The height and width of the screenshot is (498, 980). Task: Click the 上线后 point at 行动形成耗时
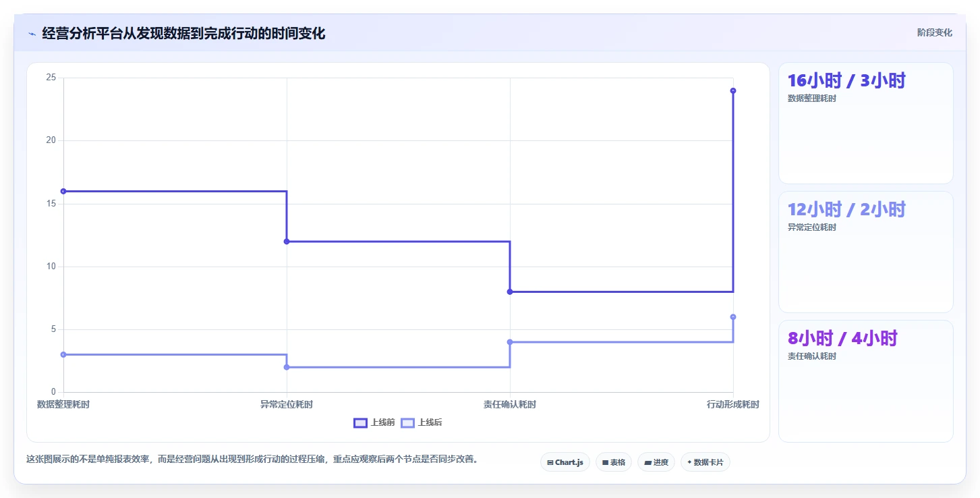733,317
